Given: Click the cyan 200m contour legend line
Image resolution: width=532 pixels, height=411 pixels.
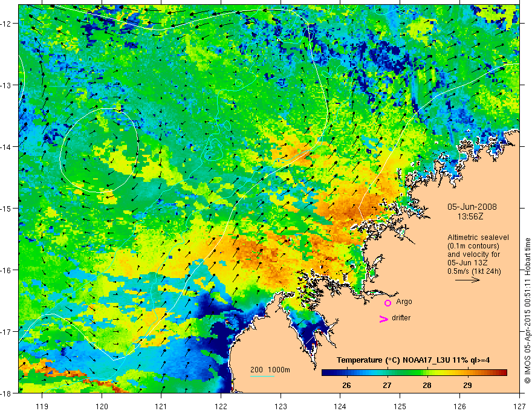Looking at the screenshot, I should pos(262,376).
